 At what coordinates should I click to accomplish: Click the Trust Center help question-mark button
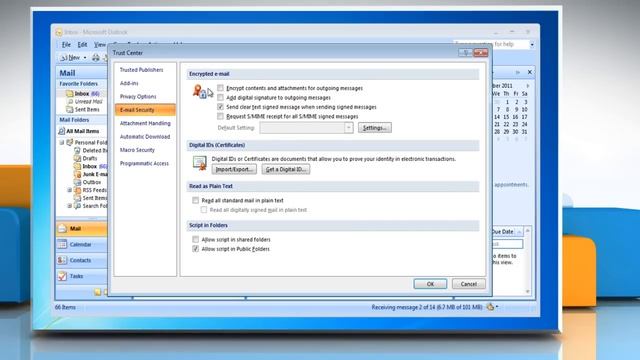[465, 53]
